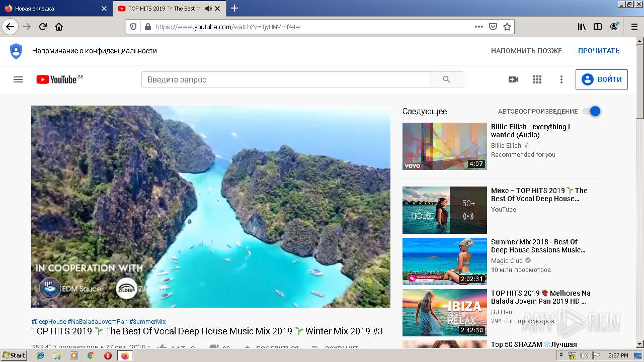Show site security info via padlock
Viewport: 644px width, 362px height.
[x=147, y=27]
